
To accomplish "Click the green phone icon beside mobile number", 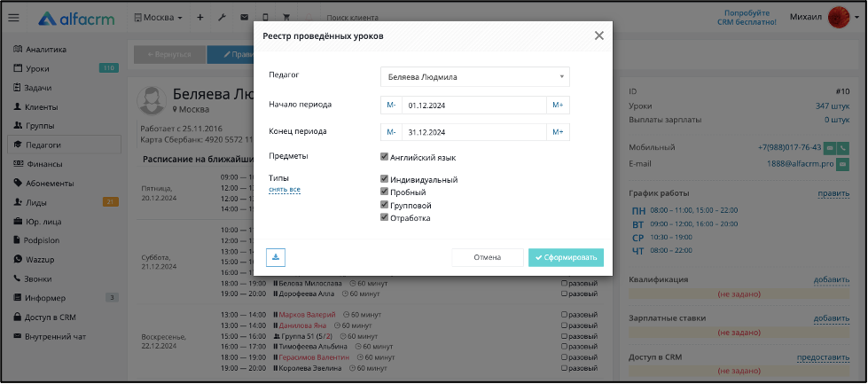I will (x=843, y=148).
